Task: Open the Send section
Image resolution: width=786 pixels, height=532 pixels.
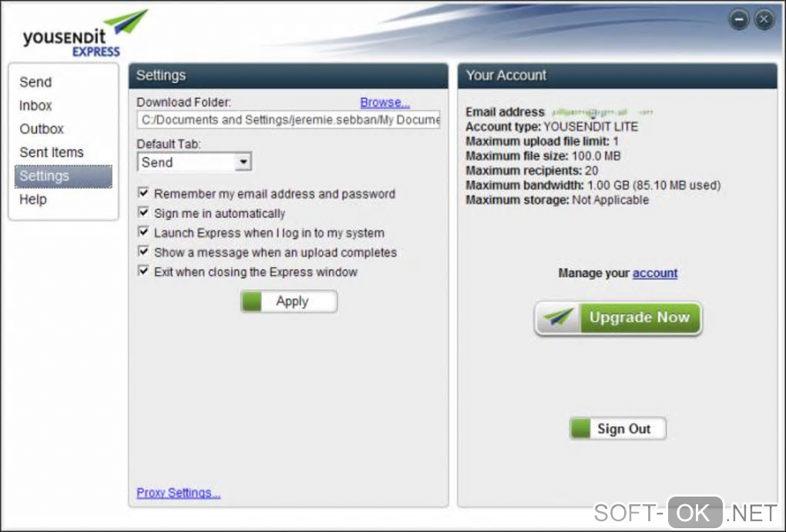Action: click(x=35, y=82)
